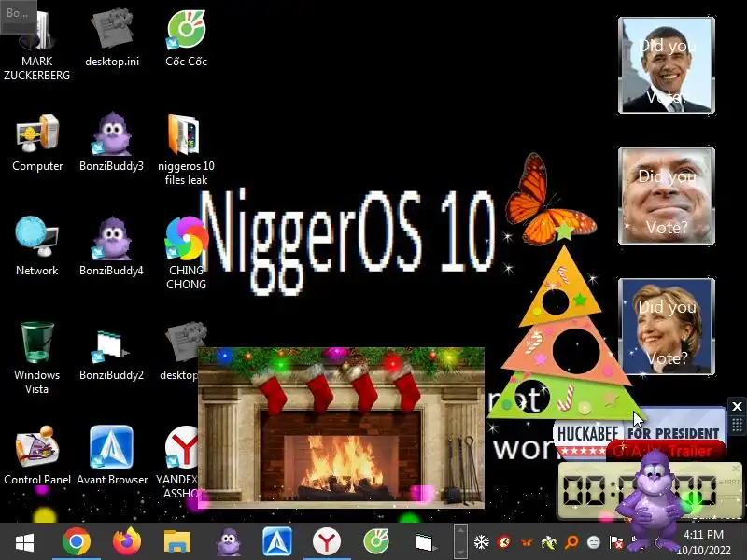
Task: Click the grey smiley face tray icon
Action: [594, 542]
